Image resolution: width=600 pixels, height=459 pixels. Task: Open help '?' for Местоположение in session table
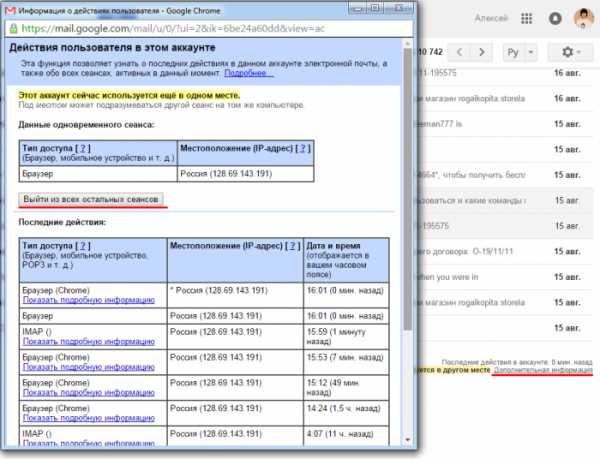tap(303, 148)
